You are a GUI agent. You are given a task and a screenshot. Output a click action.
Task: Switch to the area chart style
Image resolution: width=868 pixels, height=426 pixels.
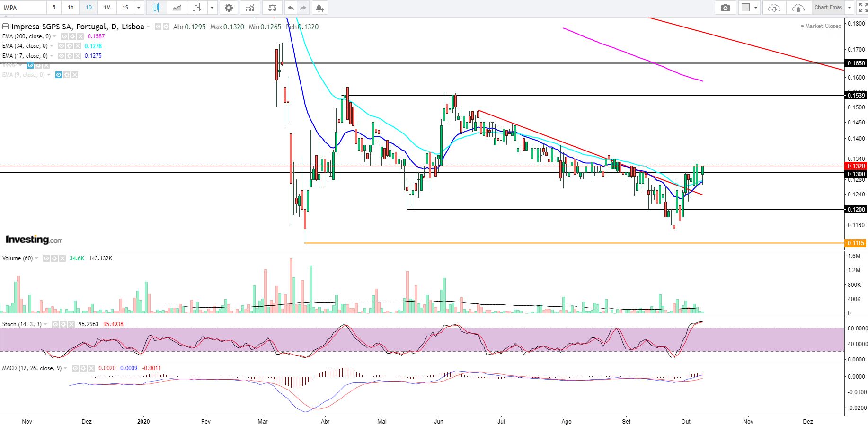(x=177, y=8)
